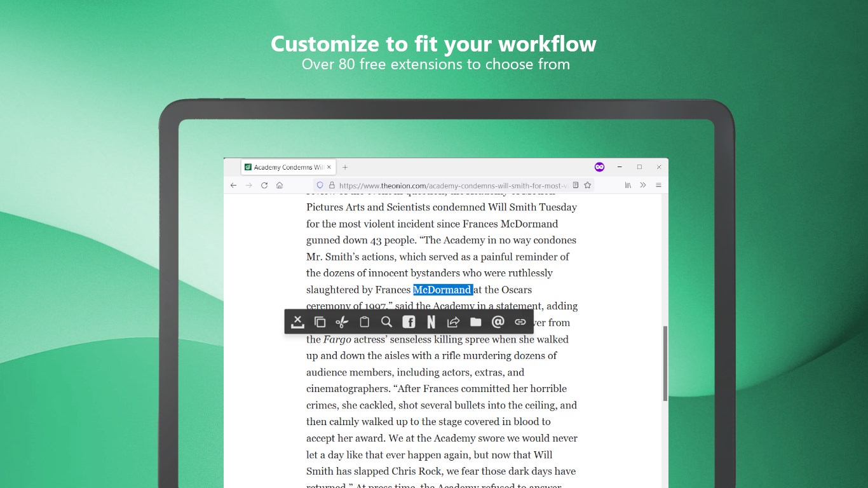Click the N icon in popup toolbar
This screenshot has width=868, height=488.
point(431,322)
